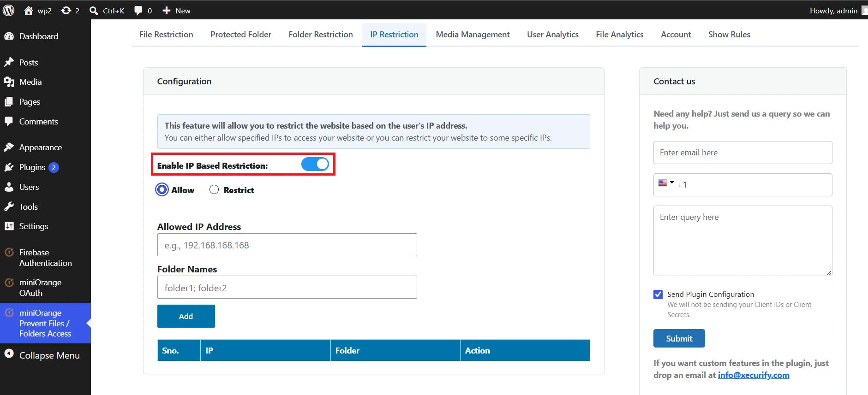Click the plus New icon
Viewport: 868px width, 395px height.
(167, 10)
